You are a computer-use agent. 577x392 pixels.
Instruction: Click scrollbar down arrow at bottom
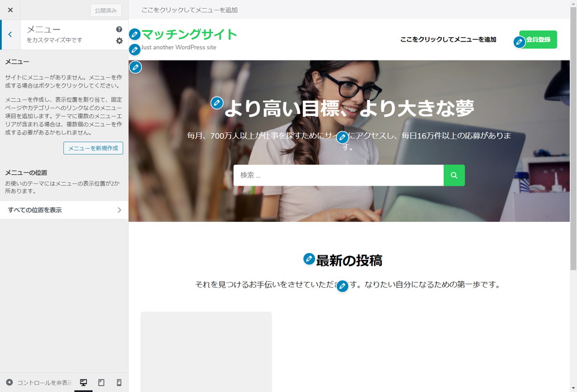(574, 389)
